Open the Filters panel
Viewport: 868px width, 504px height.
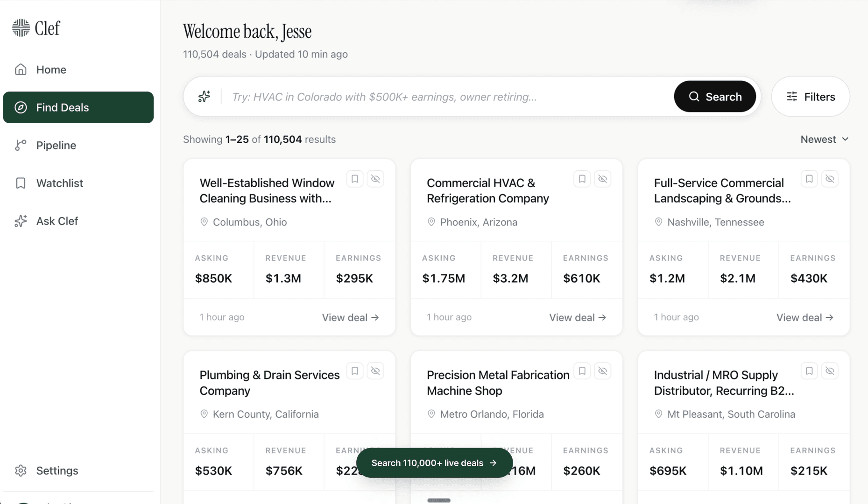pos(811,97)
